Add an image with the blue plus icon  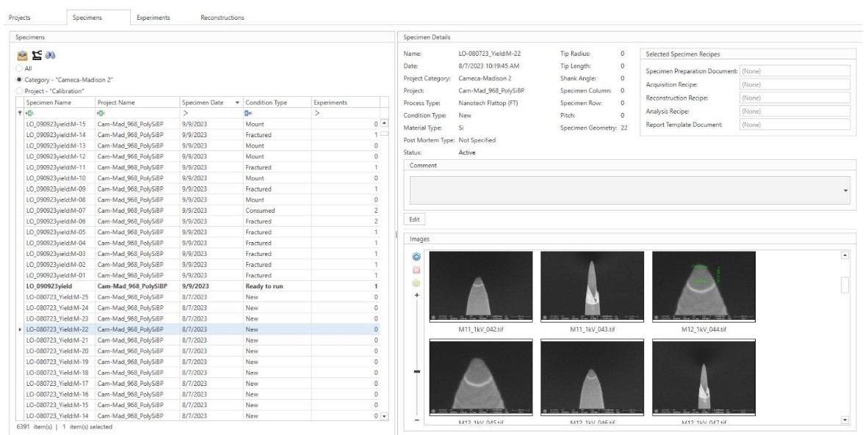(416, 257)
